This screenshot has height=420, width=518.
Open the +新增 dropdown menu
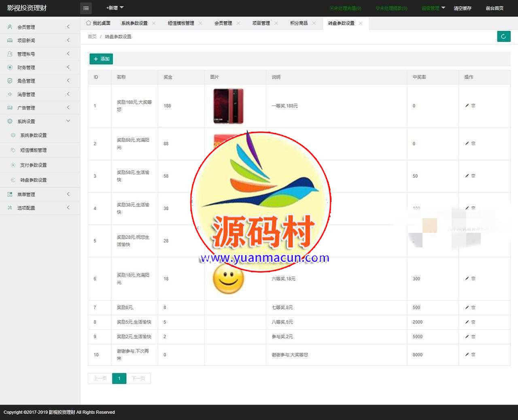(115, 8)
